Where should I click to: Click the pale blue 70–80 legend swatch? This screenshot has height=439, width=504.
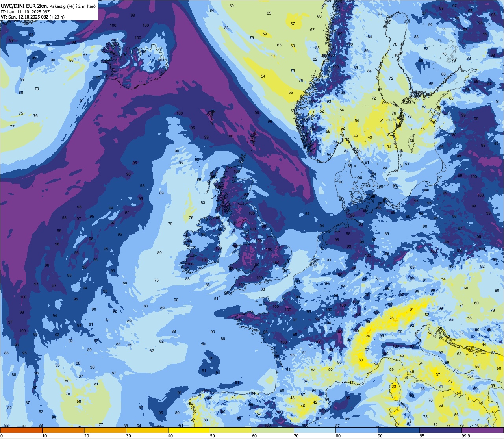click(x=315, y=430)
